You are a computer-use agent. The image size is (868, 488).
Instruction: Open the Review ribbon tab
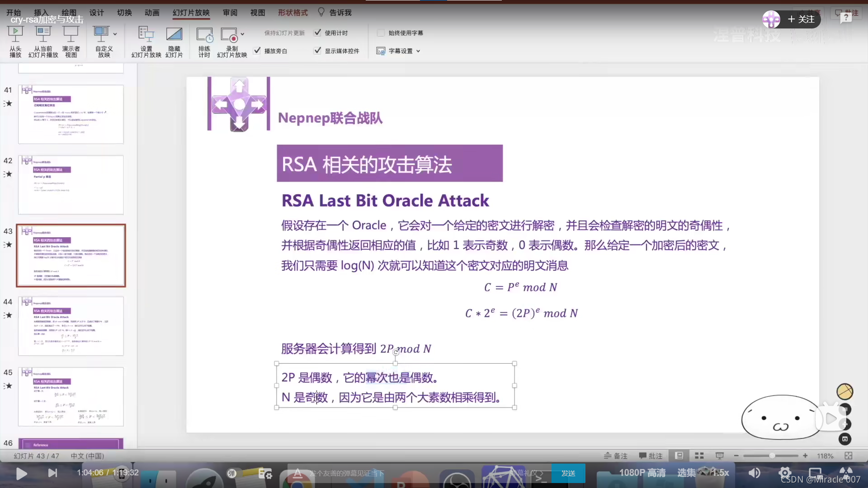230,13
